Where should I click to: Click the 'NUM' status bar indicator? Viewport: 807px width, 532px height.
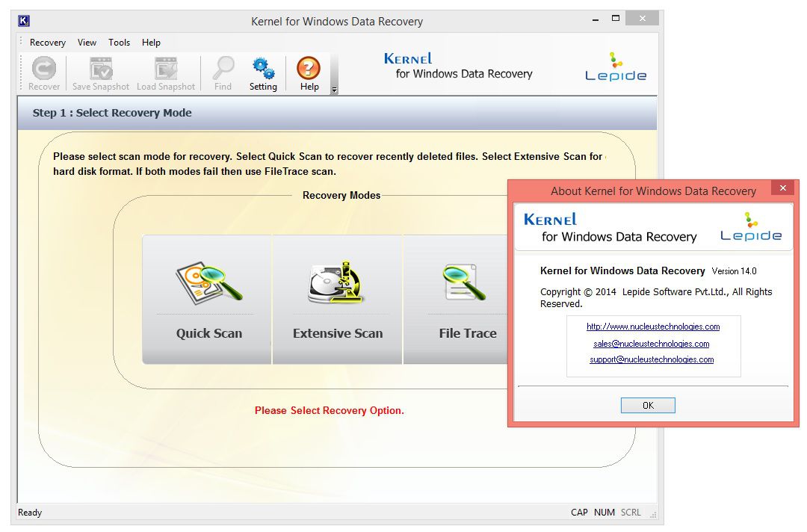(605, 513)
